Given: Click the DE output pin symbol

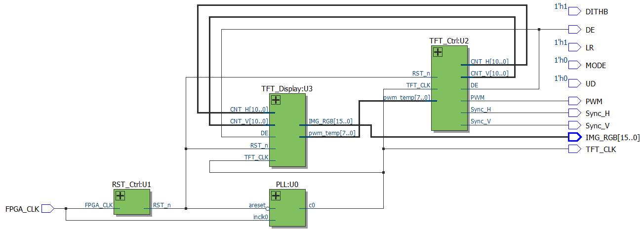Looking at the screenshot, I should coord(574,30).
